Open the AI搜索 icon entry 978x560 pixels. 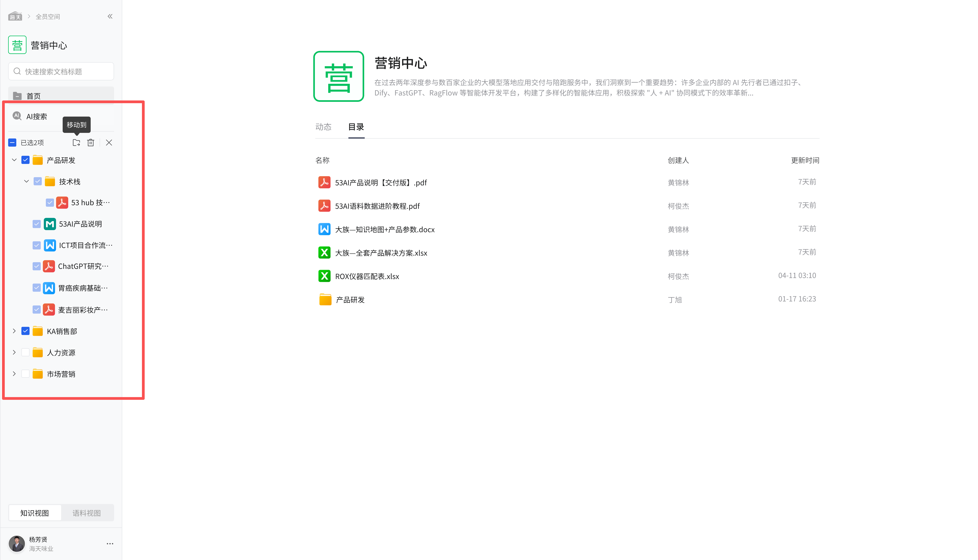pos(17,116)
